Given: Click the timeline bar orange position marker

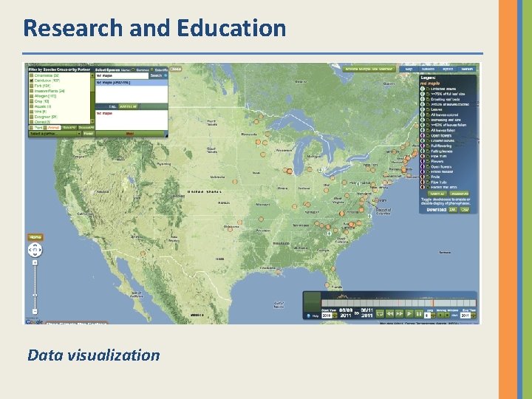Looking at the screenshot, I should click(432, 303).
